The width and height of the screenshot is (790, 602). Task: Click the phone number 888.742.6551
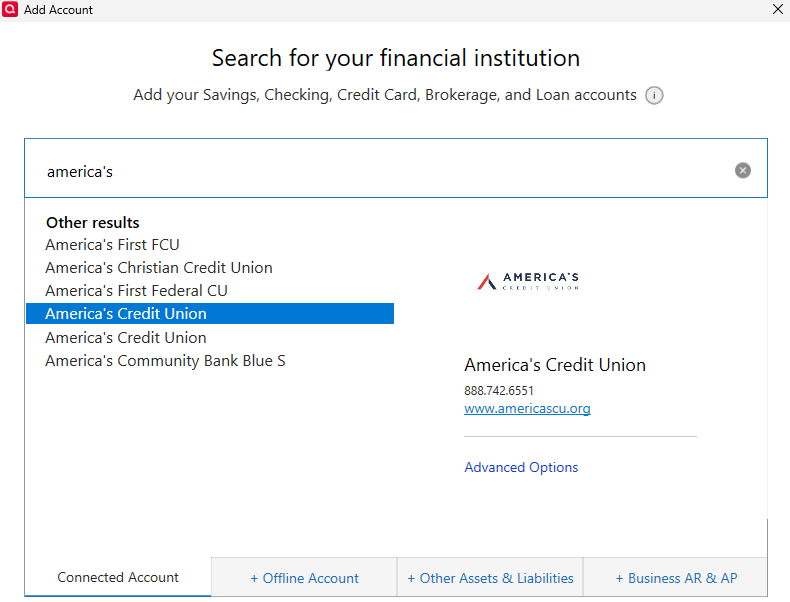499,391
